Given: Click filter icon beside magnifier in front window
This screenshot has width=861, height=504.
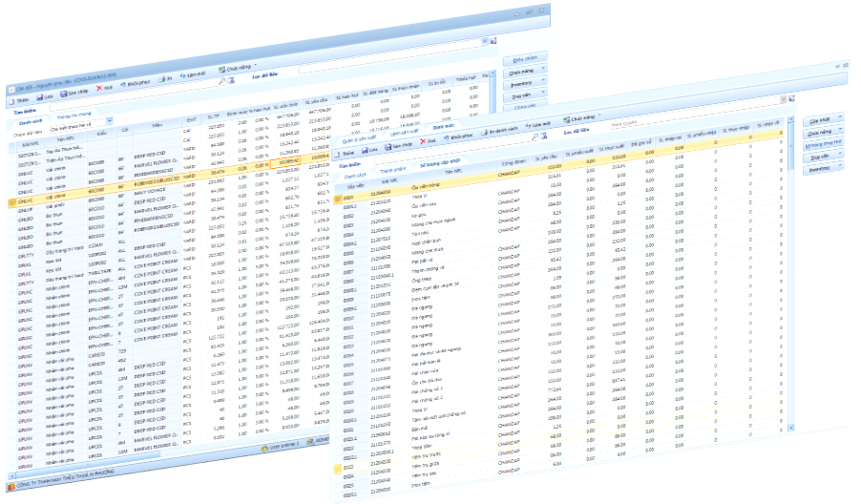Looking at the screenshot, I should pos(544,136).
